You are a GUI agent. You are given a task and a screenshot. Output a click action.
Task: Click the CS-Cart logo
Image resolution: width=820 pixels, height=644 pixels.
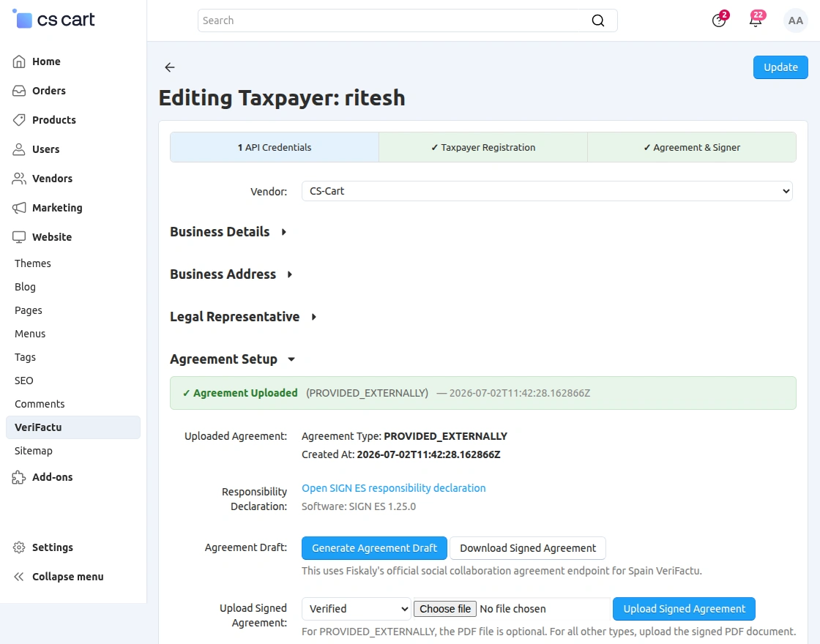coord(53,19)
